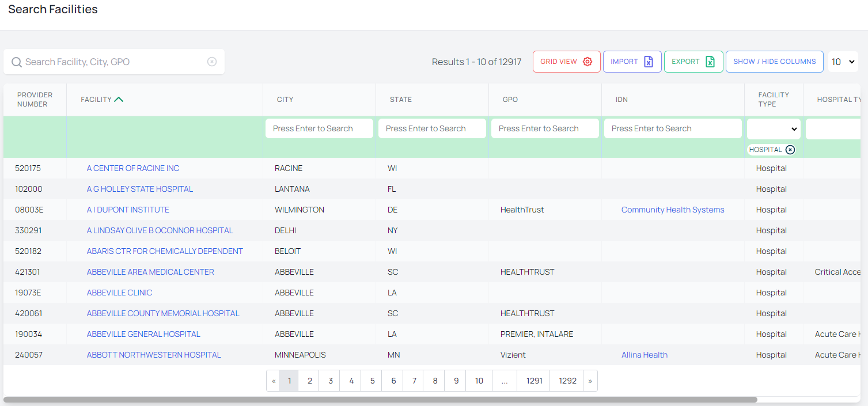Click the Export Excel file icon
This screenshot has width=868, height=406.
pos(710,62)
